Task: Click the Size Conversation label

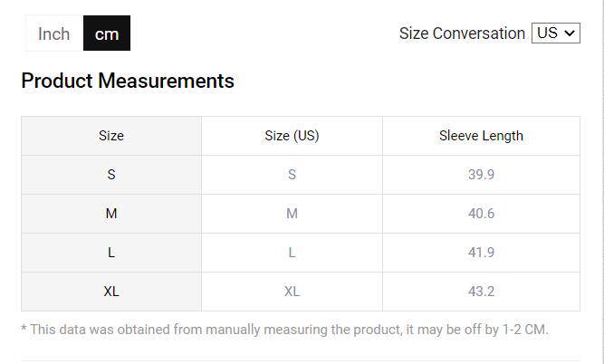Action: 462,34
